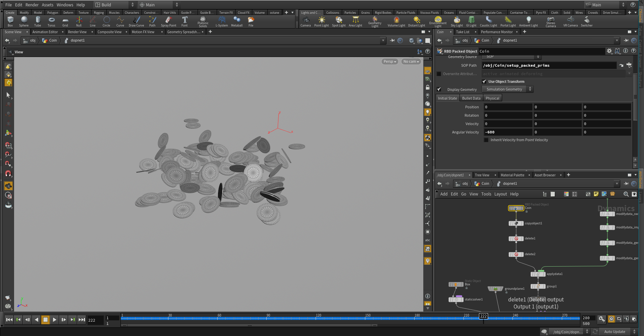Click the Angular Velocity -600 field

pos(507,132)
